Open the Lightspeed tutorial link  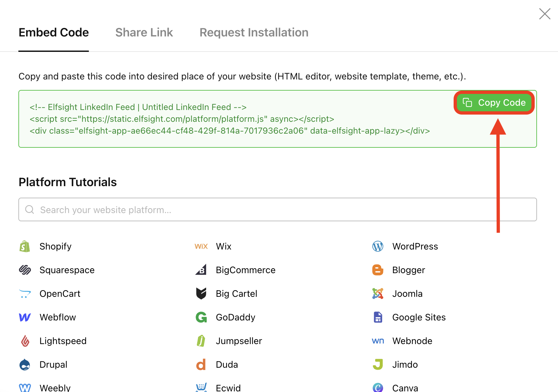click(x=63, y=341)
